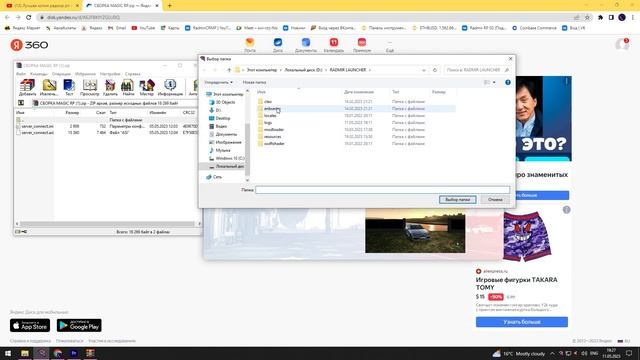Open the Упорядочить (Organize) dropdown in the dialog
640x360 pixels.
tap(218, 82)
